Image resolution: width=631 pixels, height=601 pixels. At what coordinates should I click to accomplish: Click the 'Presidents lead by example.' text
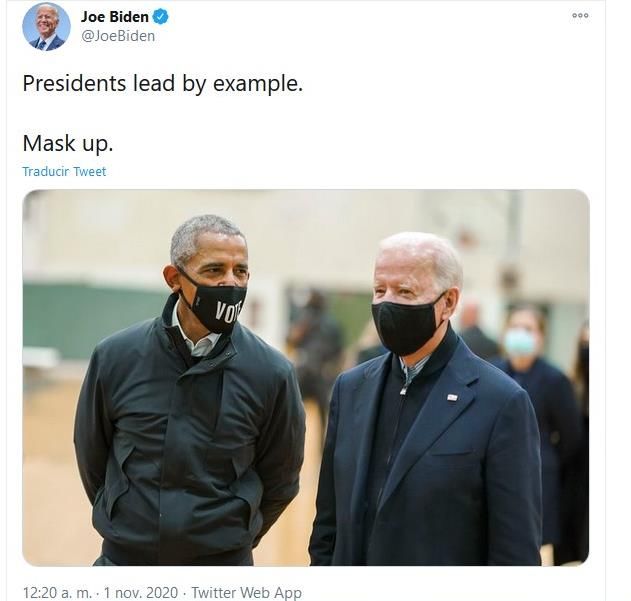pos(163,84)
